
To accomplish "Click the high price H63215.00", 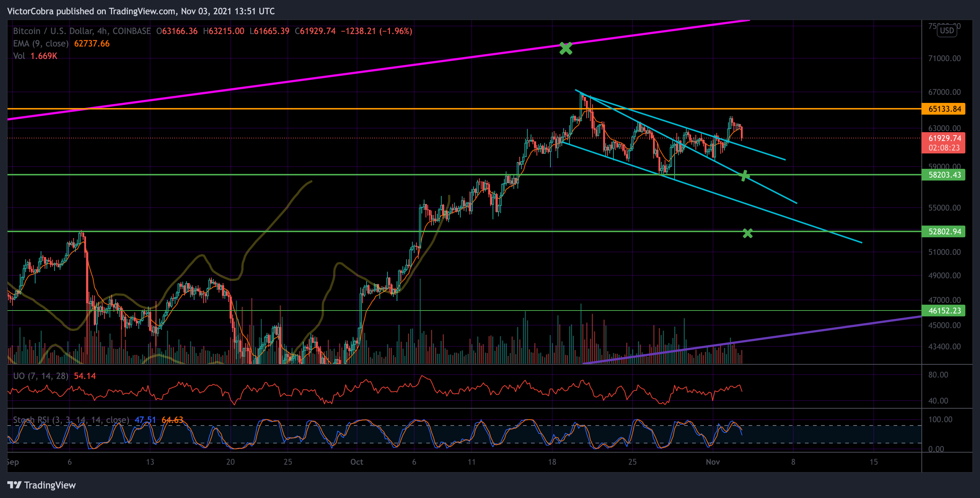I will pyautogui.click(x=224, y=31).
